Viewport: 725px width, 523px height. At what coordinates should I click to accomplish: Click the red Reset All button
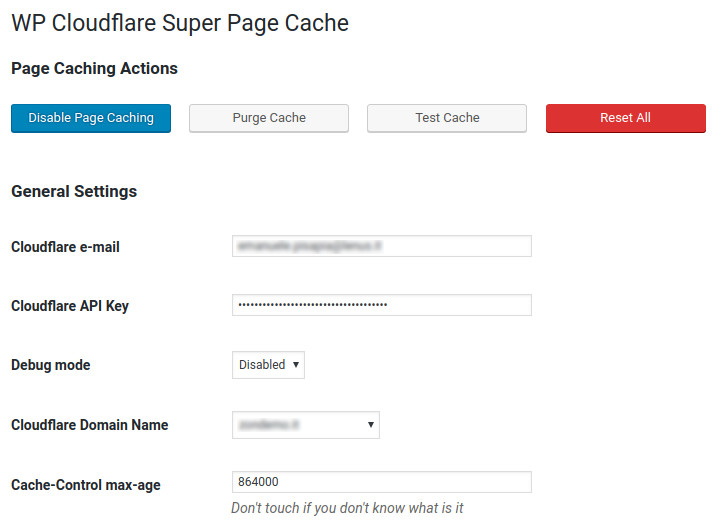pyautogui.click(x=625, y=118)
